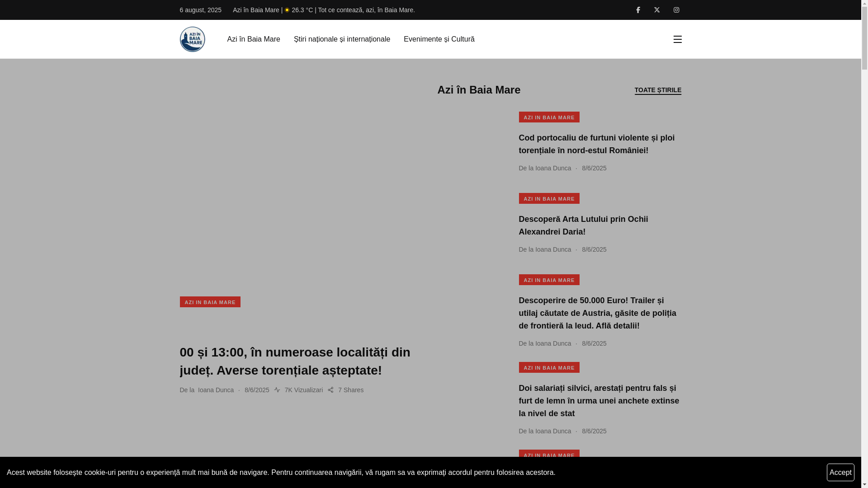Open author Ioana Dunca on featured article
This screenshot has width=868, height=488.
tap(216, 390)
